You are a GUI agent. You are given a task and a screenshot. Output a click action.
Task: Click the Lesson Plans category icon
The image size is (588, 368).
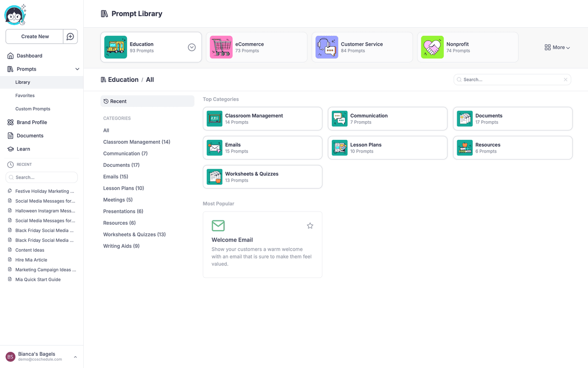click(339, 148)
